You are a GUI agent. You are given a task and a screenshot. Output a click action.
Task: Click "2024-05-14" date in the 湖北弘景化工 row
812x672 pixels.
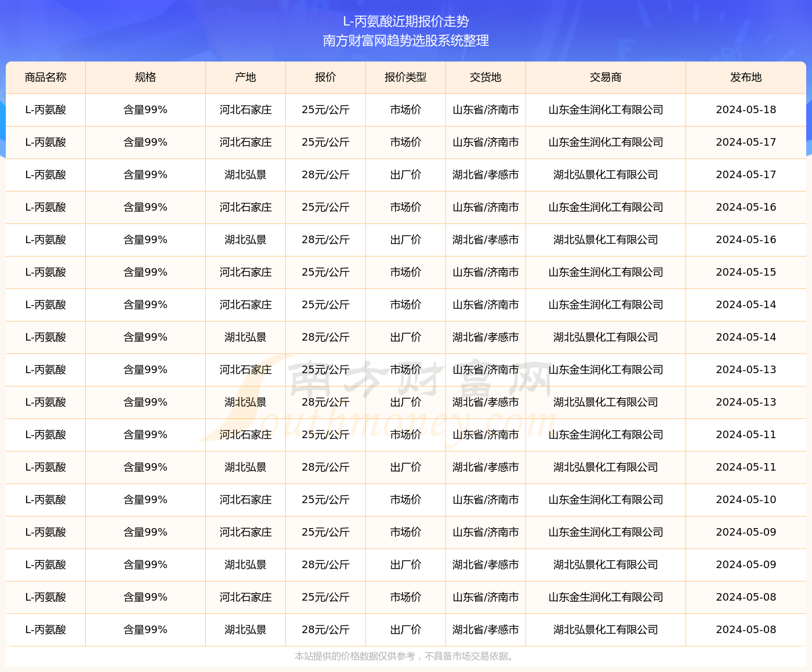click(746, 337)
